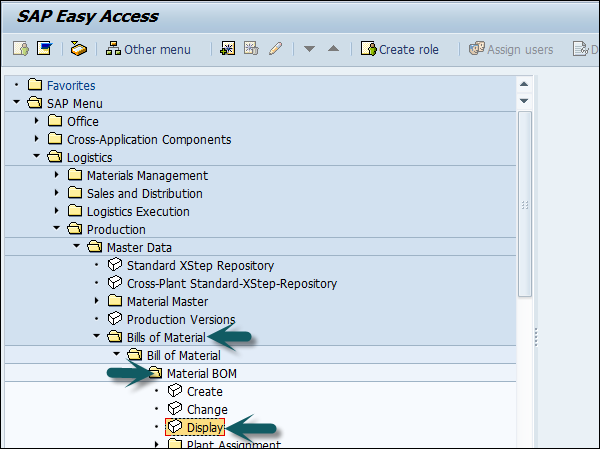Viewport: 600px width, 449px height.
Task: Collapse the Bills of Material arrow
Action: tap(97, 337)
